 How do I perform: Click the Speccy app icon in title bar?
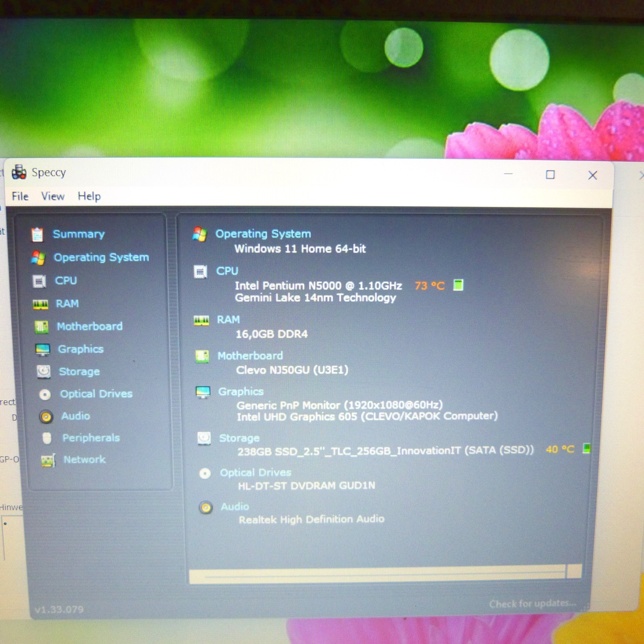19,172
